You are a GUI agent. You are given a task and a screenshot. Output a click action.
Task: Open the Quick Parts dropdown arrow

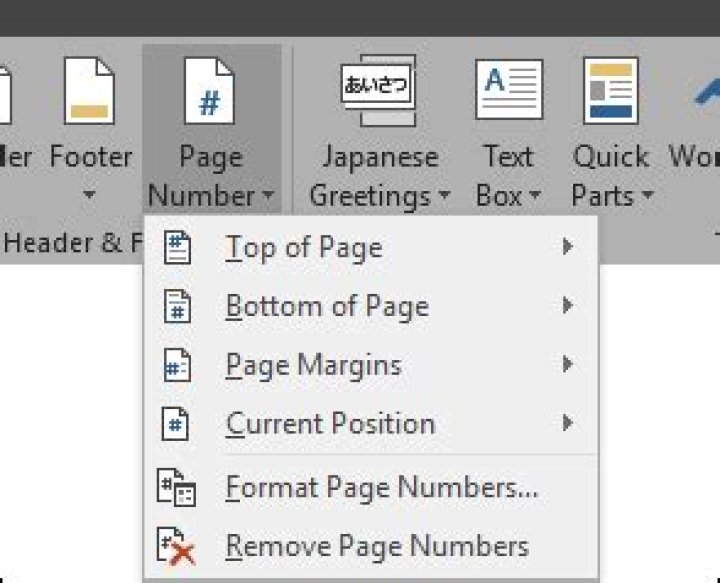(647, 195)
